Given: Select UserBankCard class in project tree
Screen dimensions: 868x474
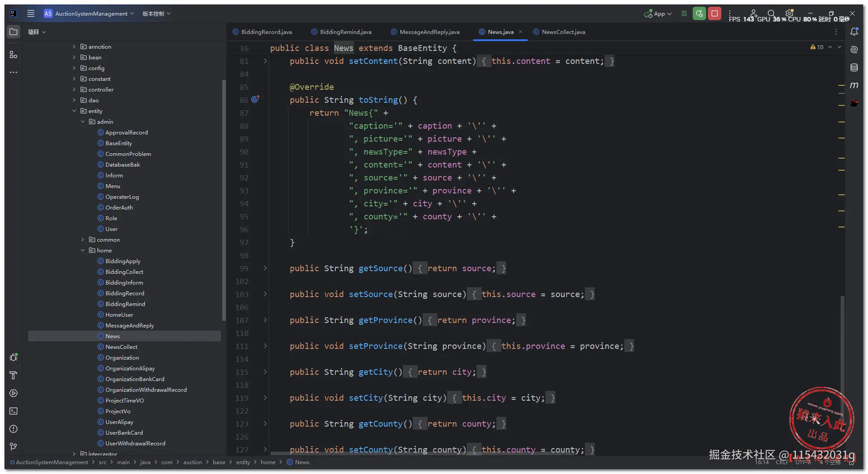Looking at the screenshot, I should click(124, 432).
